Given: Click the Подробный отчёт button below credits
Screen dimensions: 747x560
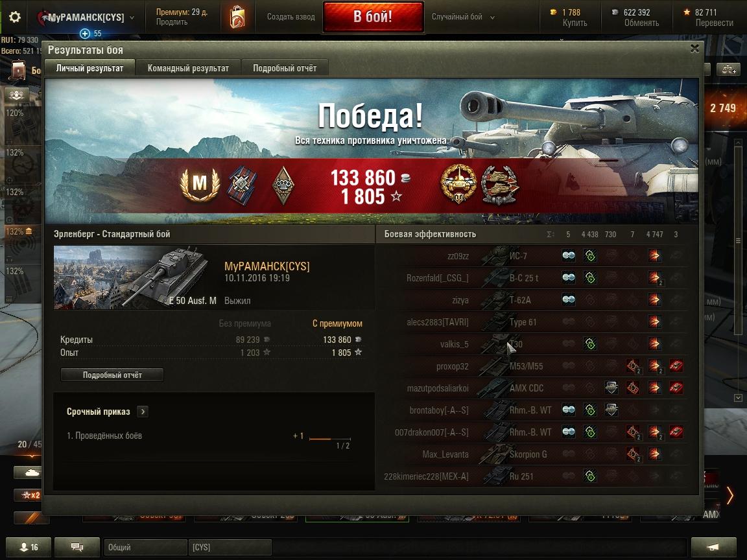Looking at the screenshot, I should 112,375.
